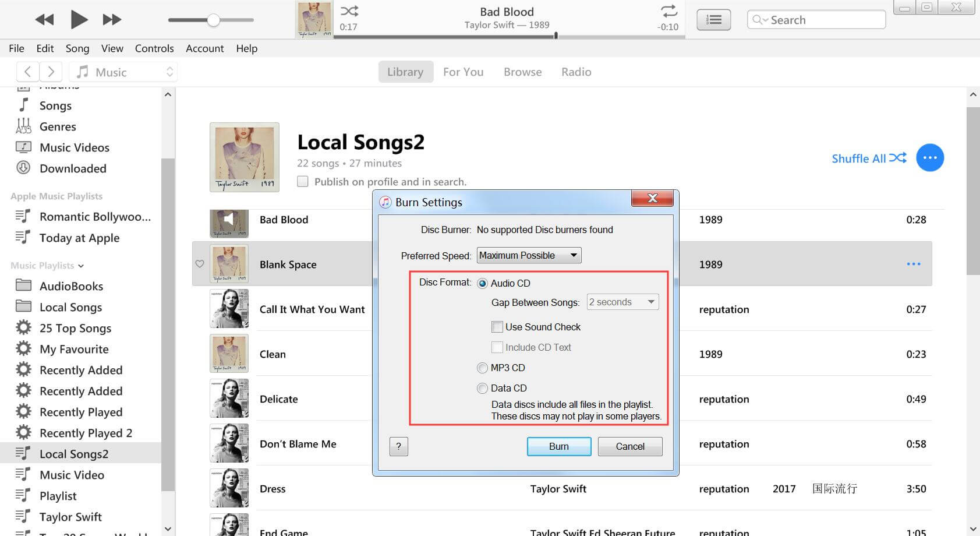Open the Preferred Speed dropdown
Screen dimensions: 980x536
[529, 255]
